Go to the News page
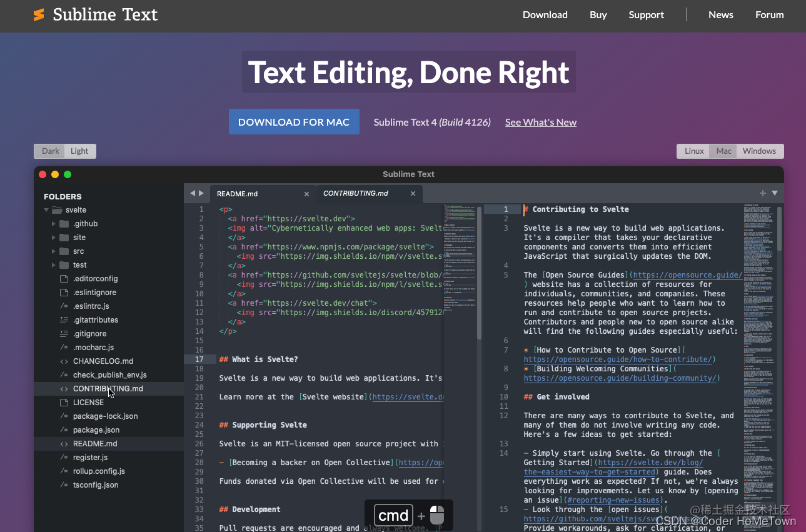 point(721,15)
